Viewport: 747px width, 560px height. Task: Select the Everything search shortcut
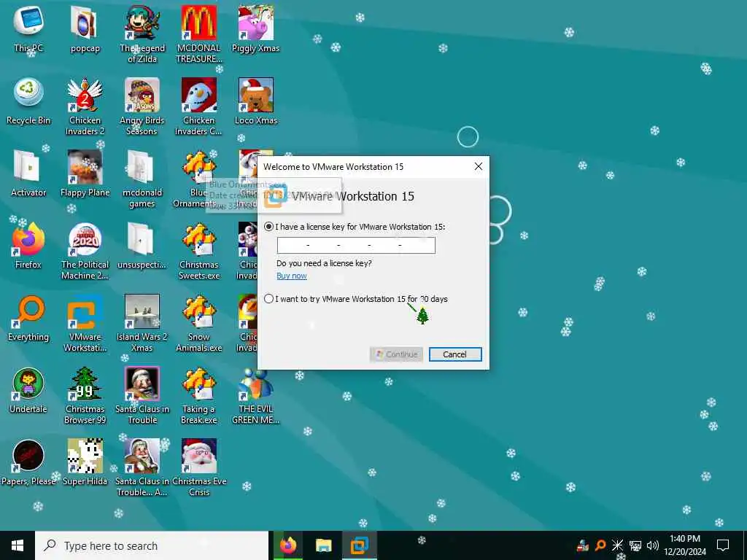pyautogui.click(x=28, y=319)
